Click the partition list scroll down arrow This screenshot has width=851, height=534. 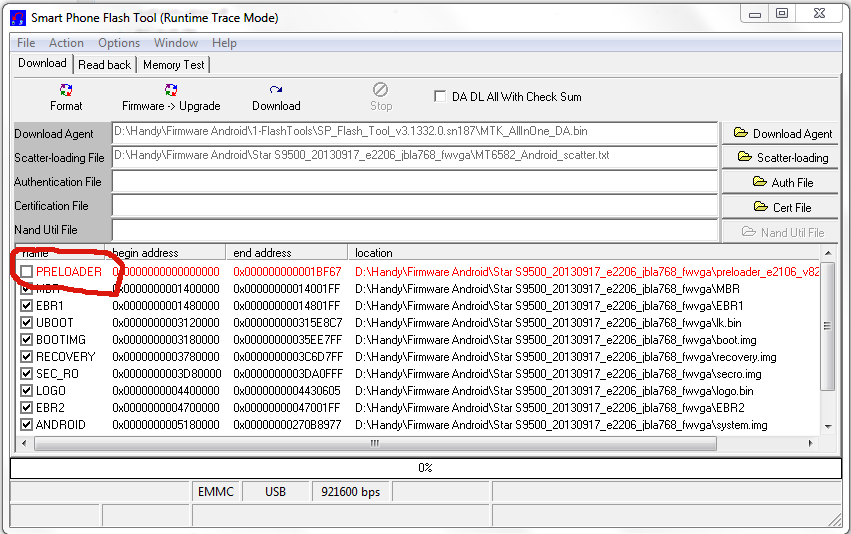[828, 427]
